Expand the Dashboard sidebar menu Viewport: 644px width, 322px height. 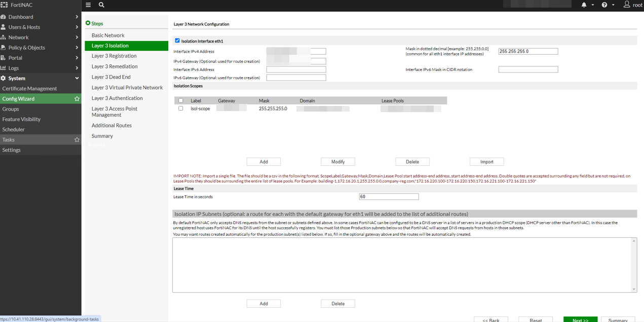pyautogui.click(x=41, y=17)
